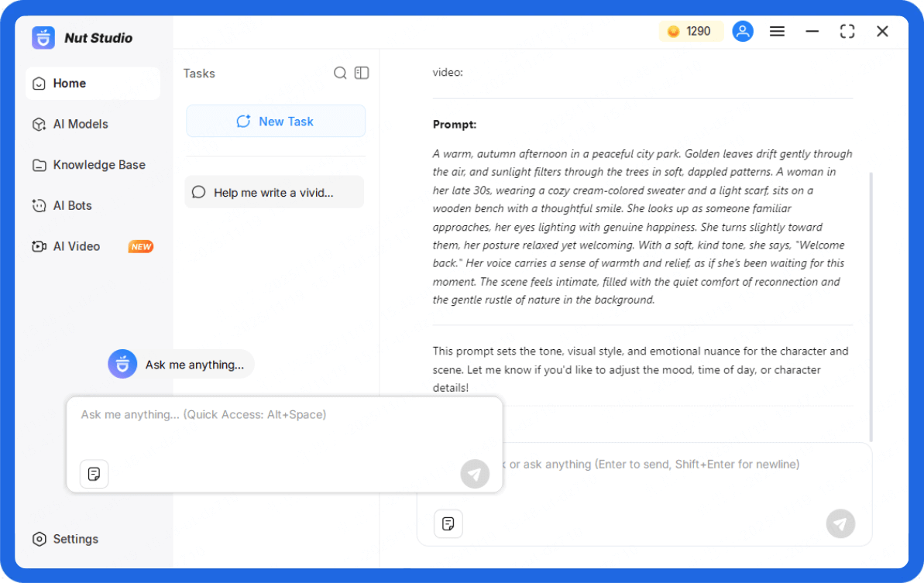Open prompt templates icon in quick access box

(x=94, y=474)
